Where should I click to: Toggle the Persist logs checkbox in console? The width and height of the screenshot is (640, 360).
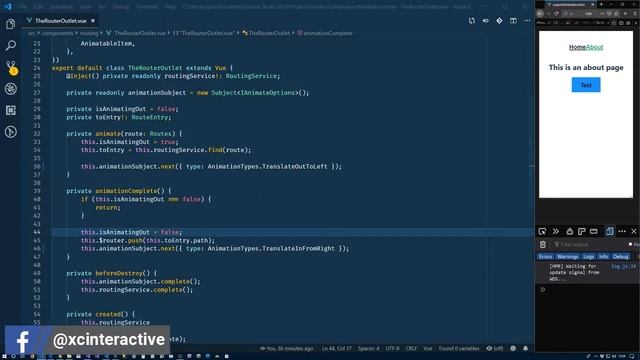click(x=631, y=244)
